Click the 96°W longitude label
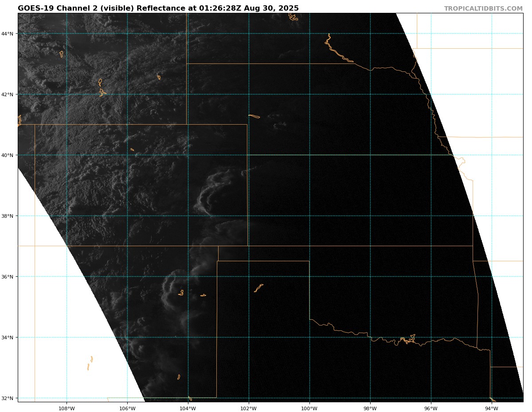532x412 pixels. [431, 408]
